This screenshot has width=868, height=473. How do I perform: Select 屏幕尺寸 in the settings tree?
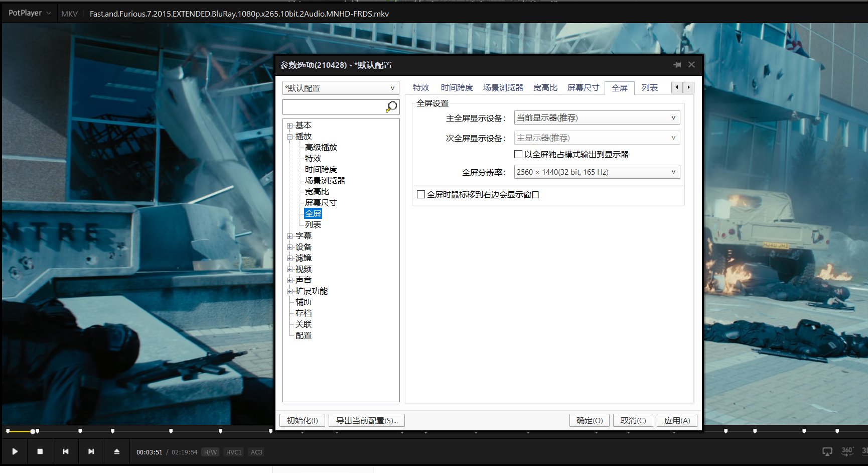(321, 202)
